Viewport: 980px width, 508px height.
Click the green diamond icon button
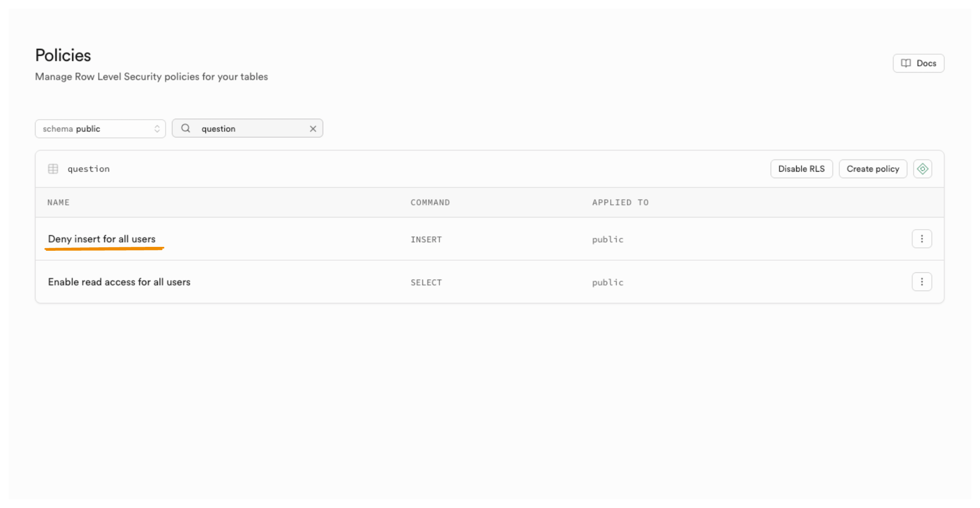(922, 169)
